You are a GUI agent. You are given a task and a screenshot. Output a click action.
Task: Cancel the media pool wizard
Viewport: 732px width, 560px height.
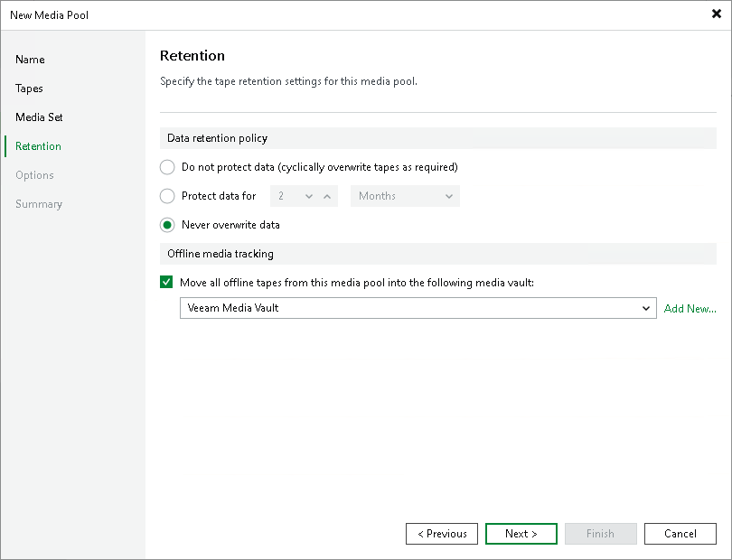pyautogui.click(x=680, y=534)
